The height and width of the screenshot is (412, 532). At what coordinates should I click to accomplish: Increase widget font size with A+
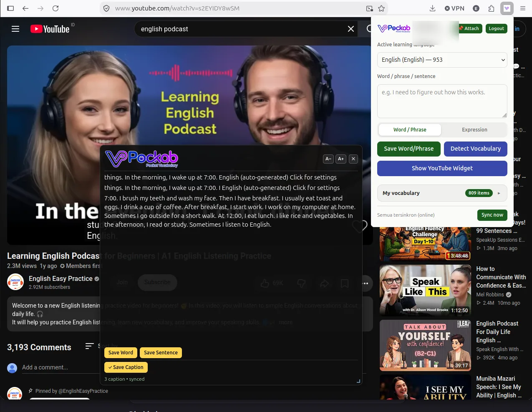[x=341, y=159]
